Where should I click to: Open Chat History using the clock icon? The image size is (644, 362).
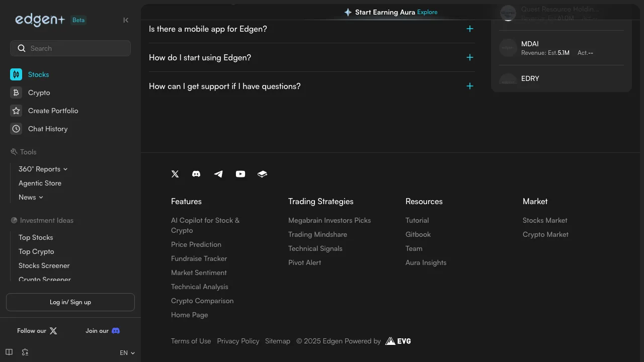click(16, 129)
